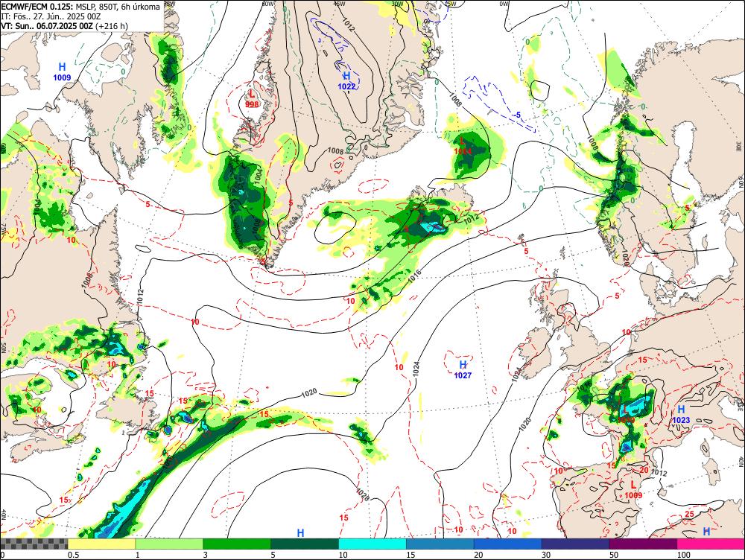Click the red '20' temperature label near Spain
Screen dimensions: 745x560
coord(644,470)
